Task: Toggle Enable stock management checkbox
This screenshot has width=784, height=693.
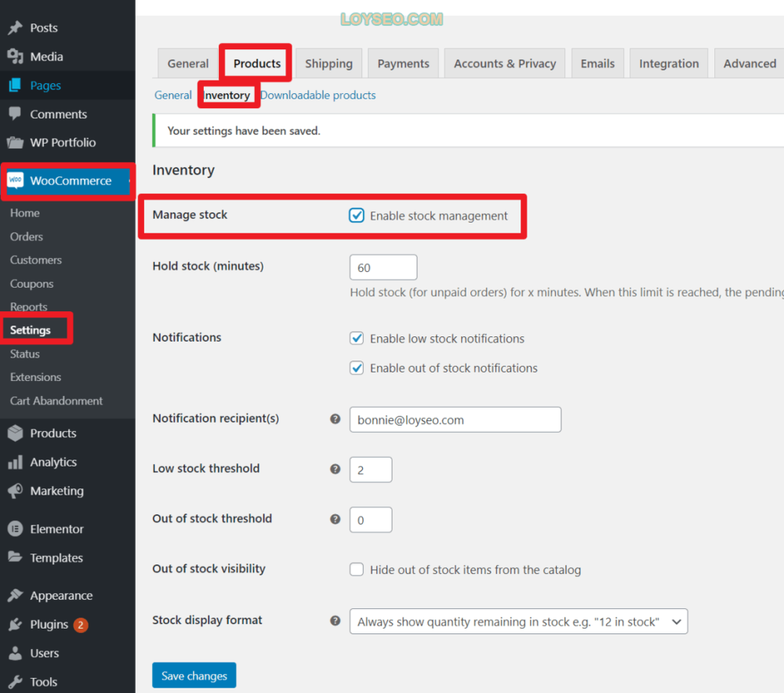Action: pos(357,216)
